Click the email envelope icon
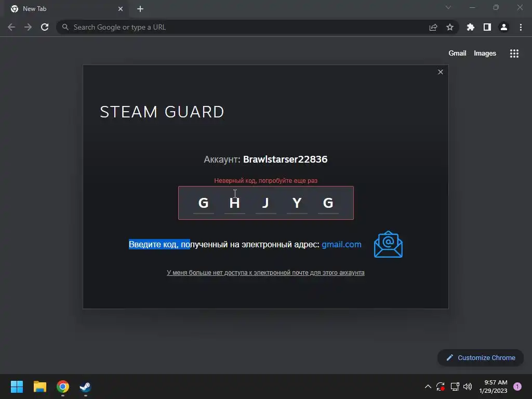532x399 pixels. click(x=388, y=244)
